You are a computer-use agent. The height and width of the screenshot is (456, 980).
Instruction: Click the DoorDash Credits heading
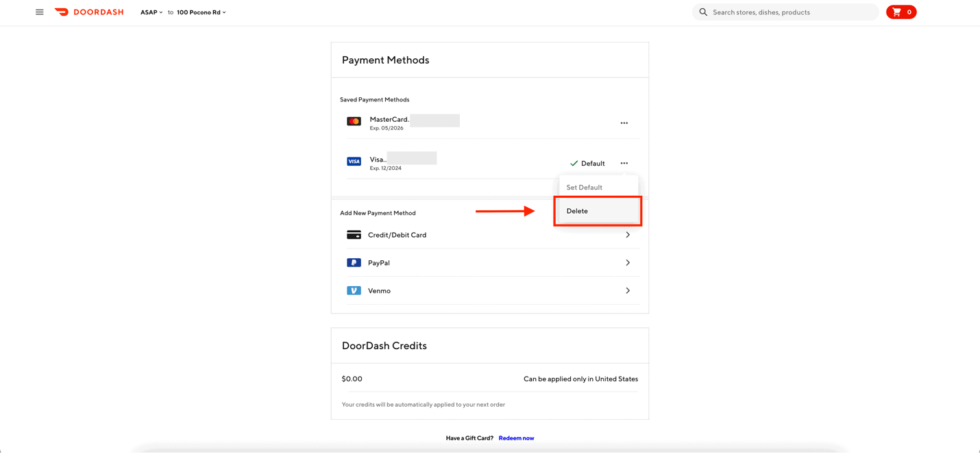(x=384, y=346)
